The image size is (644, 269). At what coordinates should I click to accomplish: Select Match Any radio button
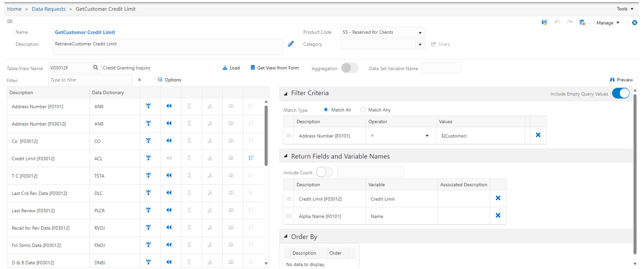(363, 110)
